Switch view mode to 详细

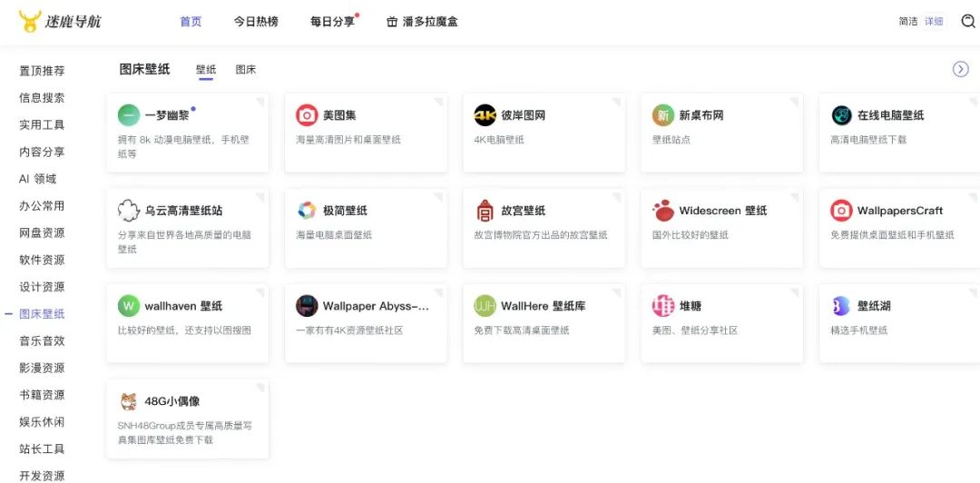[x=934, y=21]
